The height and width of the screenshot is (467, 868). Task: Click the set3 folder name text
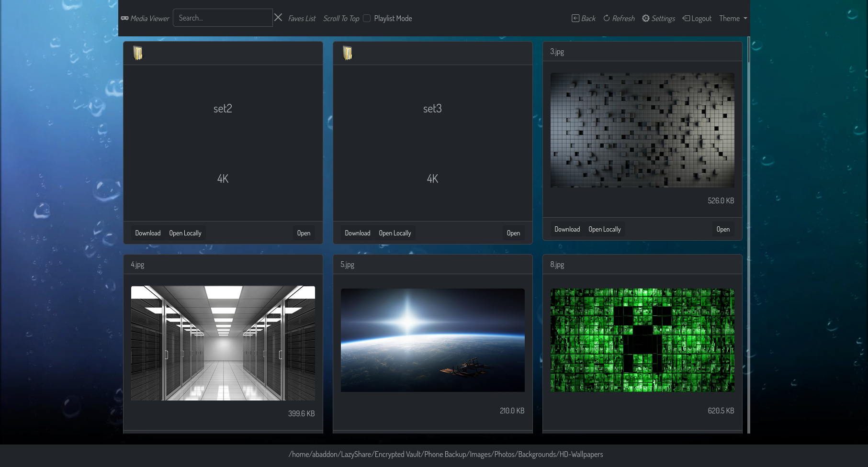(x=432, y=109)
